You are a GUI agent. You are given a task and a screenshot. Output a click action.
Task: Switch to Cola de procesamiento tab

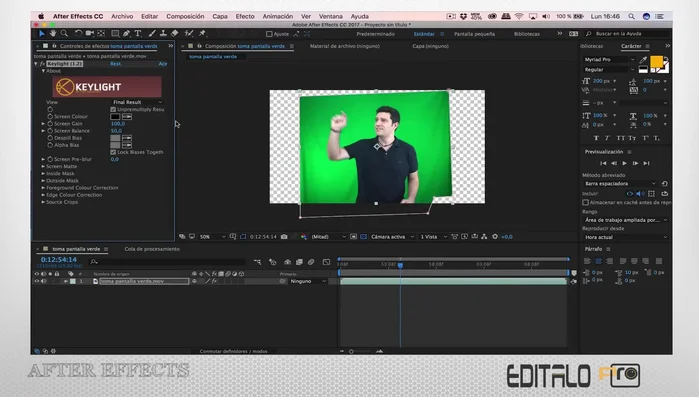pyautogui.click(x=152, y=249)
